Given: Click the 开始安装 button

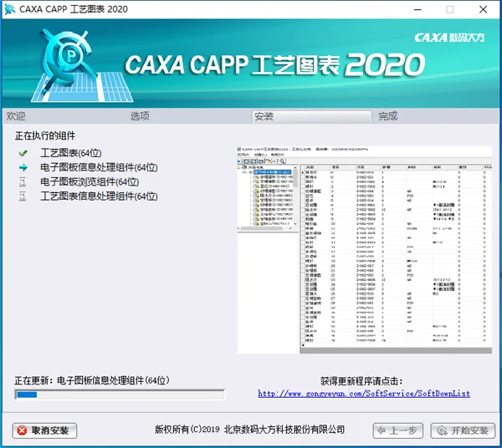Looking at the screenshot, I should [x=463, y=430].
